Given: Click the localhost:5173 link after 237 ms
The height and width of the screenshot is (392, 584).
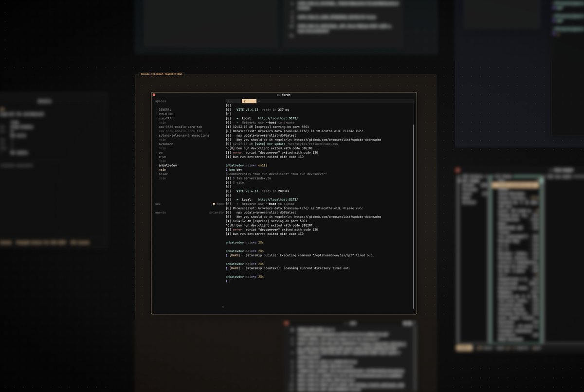Looking at the screenshot, I should [x=278, y=118].
